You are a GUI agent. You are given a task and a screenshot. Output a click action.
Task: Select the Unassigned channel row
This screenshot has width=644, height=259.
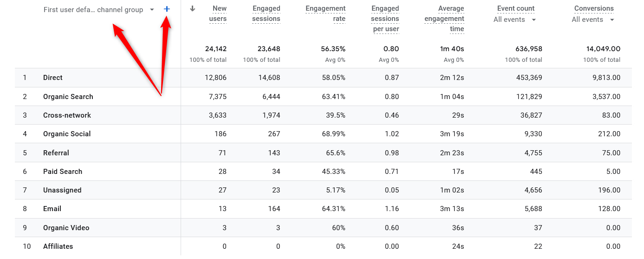pyautogui.click(x=62, y=190)
